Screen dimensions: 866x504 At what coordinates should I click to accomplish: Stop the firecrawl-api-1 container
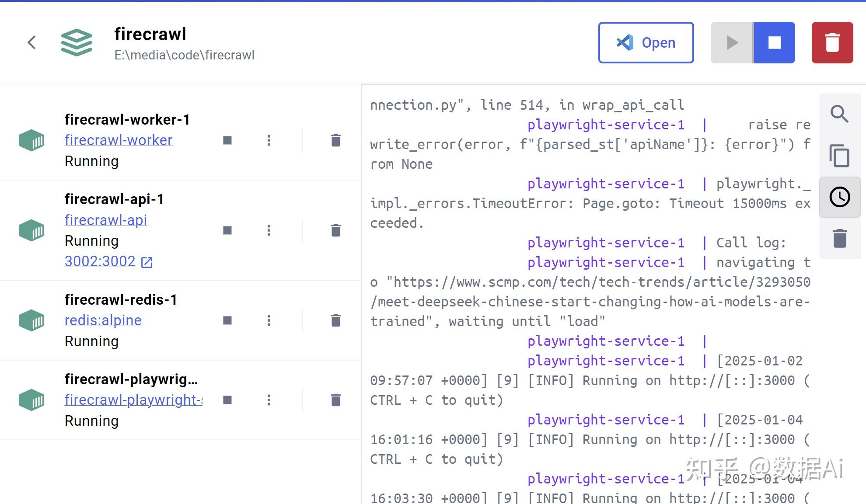click(227, 230)
